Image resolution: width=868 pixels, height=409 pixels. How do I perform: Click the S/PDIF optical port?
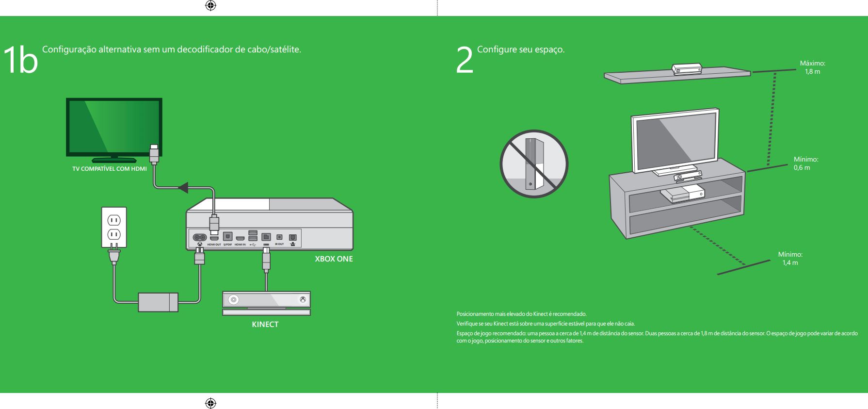point(228,236)
